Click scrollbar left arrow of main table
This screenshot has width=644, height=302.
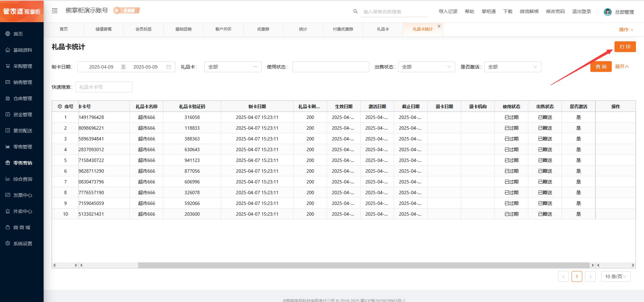(82, 265)
